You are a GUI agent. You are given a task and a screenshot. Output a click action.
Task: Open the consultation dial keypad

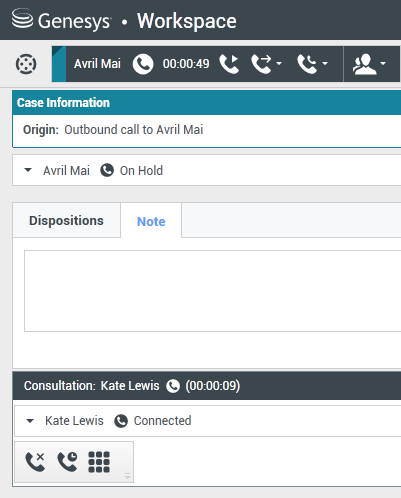pos(99,462)
